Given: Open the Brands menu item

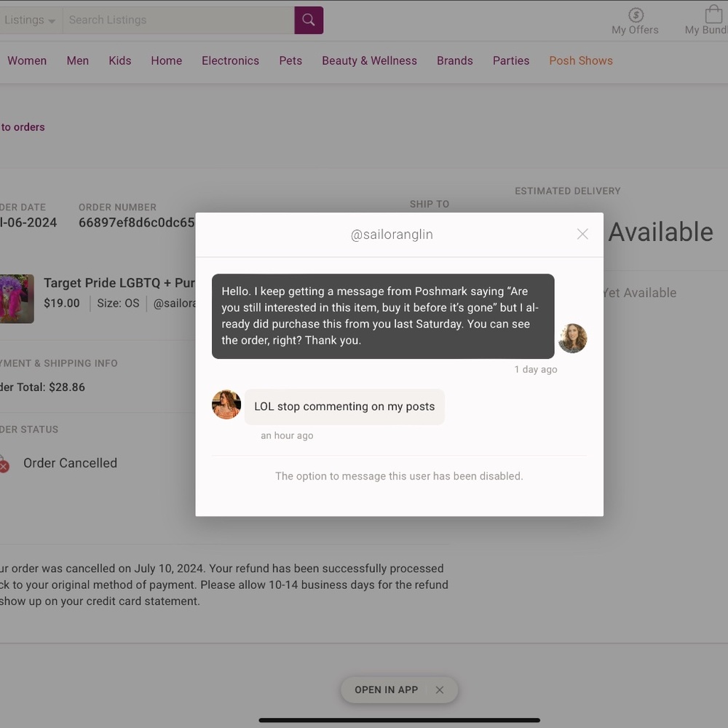Looking at the screenshot, I should (x=454, y=61).
